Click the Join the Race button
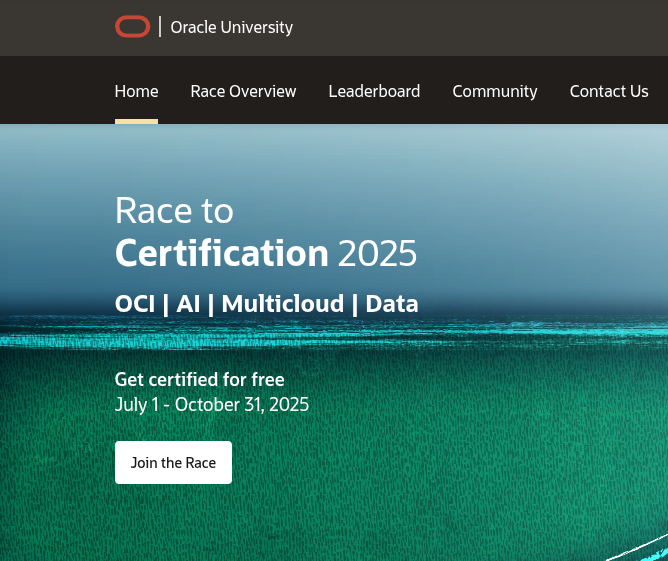 [x=173, y=462]
